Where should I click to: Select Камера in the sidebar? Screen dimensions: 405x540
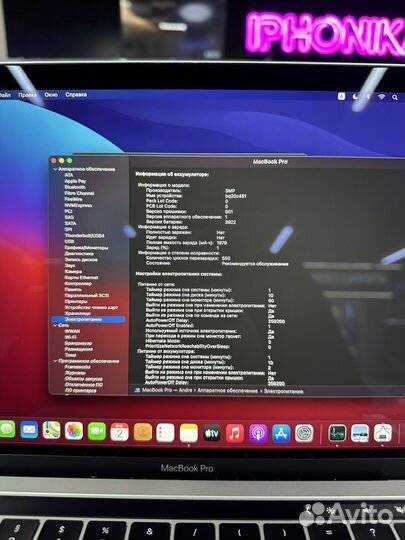coord(73,271)
